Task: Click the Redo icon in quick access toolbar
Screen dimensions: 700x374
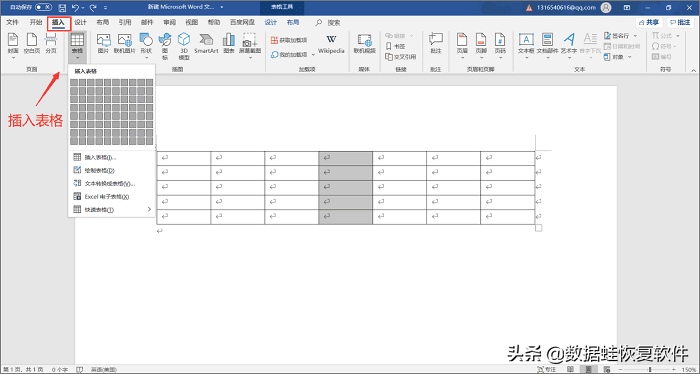Action: 93,8
